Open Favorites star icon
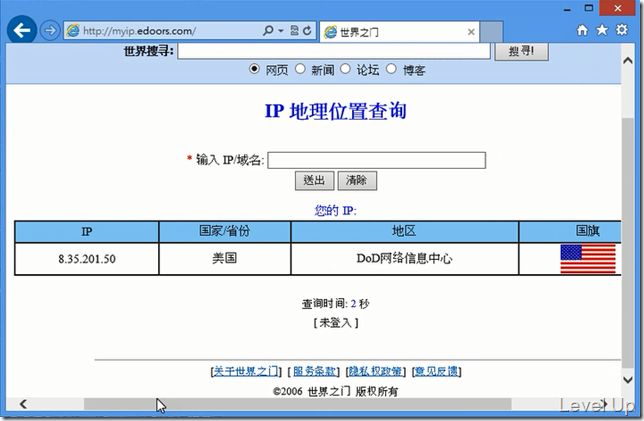The height and width of the screenshot is (421, 644). [x=602, y=30]
